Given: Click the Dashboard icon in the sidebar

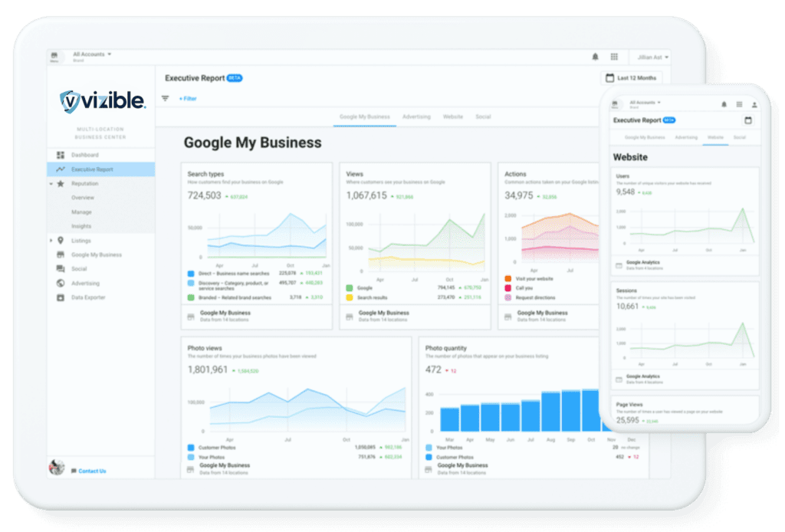Looking at the screenshot, I should 61,155.
